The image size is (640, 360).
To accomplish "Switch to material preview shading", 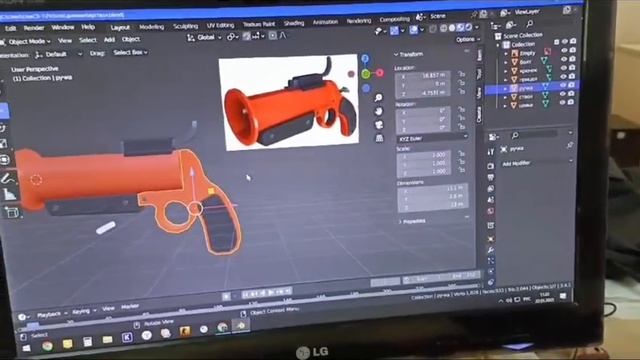I will point(460,28).
